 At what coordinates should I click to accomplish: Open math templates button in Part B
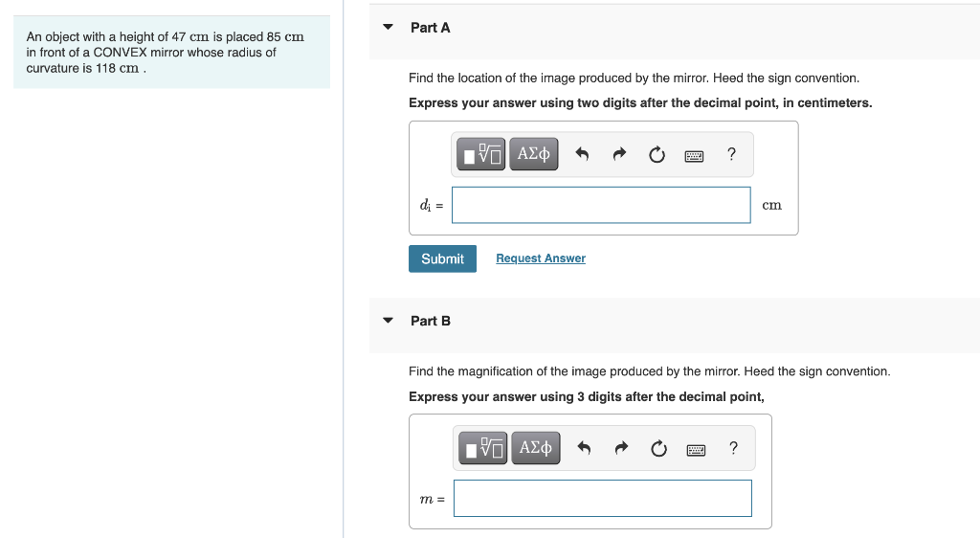point(482,448)
